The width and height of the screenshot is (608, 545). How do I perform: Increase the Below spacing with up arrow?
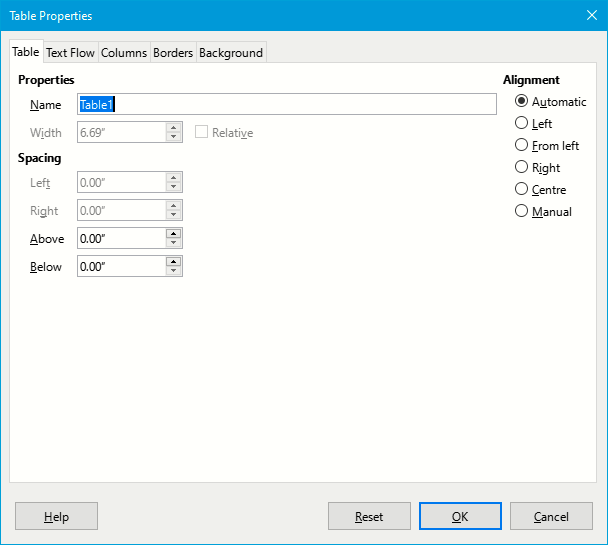tap(173, 261)
